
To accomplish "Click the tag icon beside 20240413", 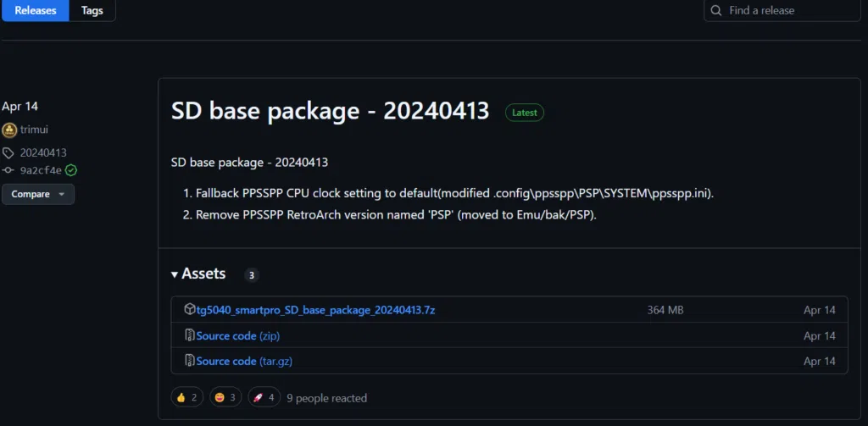I will (x=8, y=153).
